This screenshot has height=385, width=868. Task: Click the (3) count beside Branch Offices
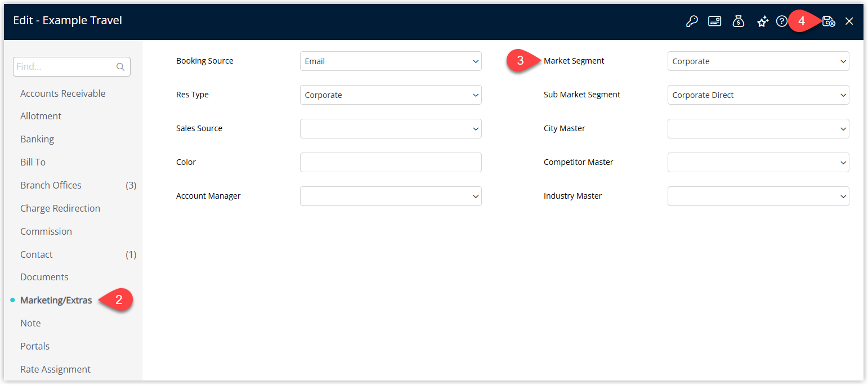(x=131, y=185)
